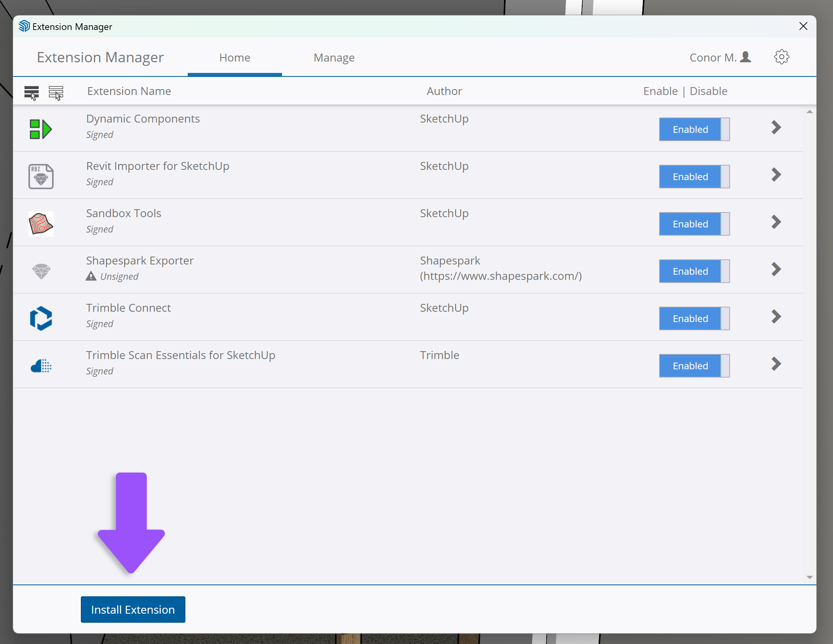Expand Dynamic Components details chevron

[x=776, y=127]
